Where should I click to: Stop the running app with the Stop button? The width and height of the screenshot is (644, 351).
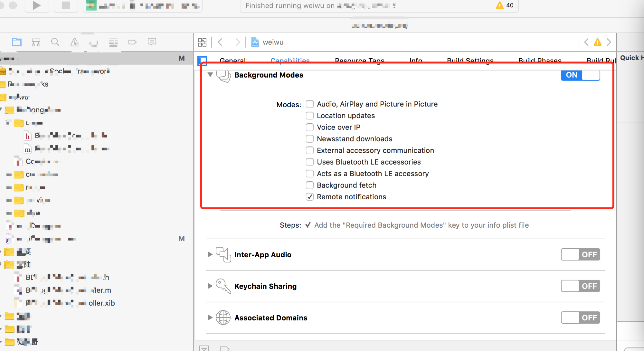coord(66,5)
